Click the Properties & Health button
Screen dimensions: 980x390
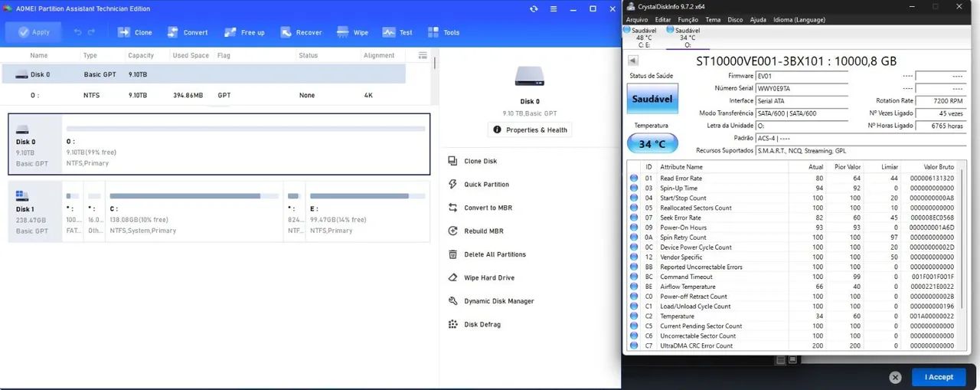pyautogui.click(x=530, y=130)
